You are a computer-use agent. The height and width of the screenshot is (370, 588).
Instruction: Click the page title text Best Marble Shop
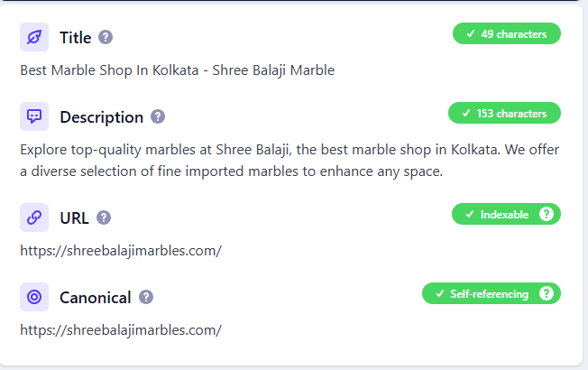[x=177, y=70]
